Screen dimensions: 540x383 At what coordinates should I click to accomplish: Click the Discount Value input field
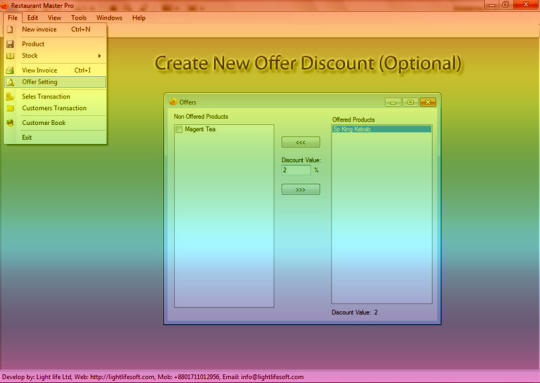(296, 170)
